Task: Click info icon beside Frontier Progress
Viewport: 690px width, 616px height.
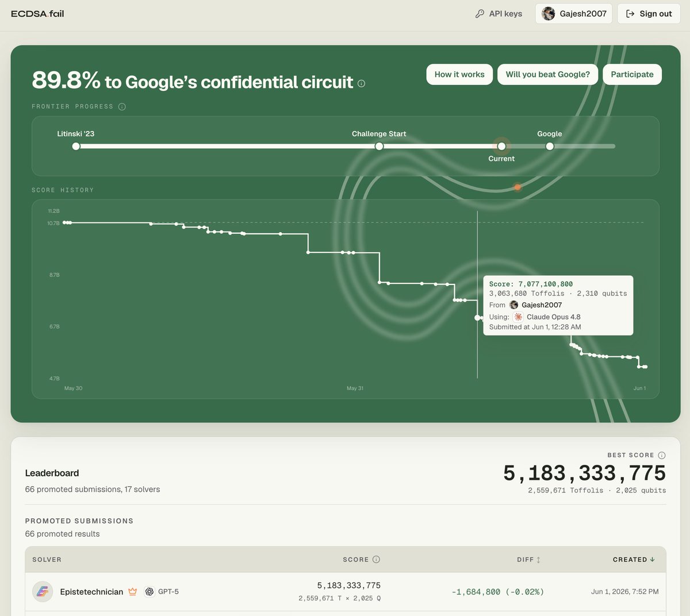Action: click(122, 106)
